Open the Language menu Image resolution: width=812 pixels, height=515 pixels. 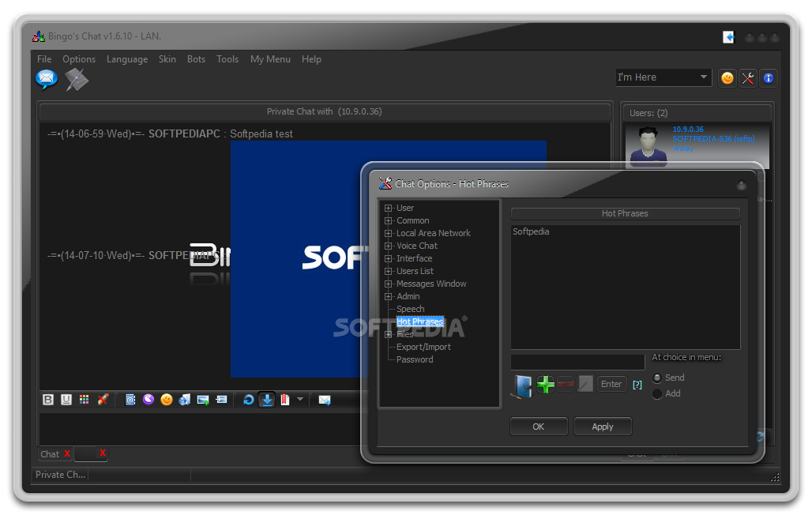(x=127, y=59)
